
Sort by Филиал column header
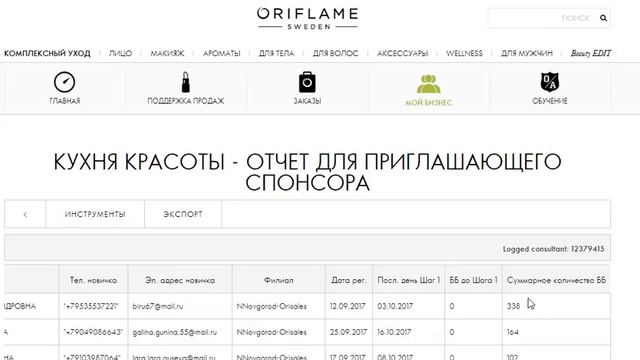[279, 280]
